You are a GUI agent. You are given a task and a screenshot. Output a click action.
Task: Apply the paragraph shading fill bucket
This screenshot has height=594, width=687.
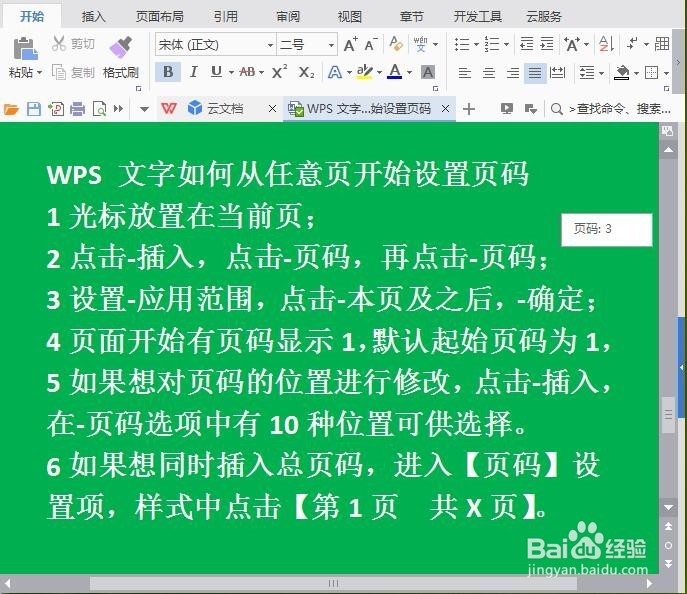(x=621, y=72)
